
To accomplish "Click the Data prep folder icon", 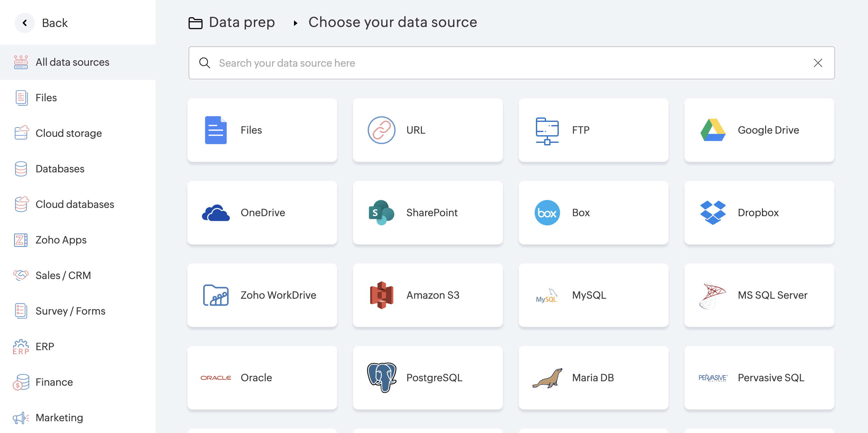I will (196, 23).
